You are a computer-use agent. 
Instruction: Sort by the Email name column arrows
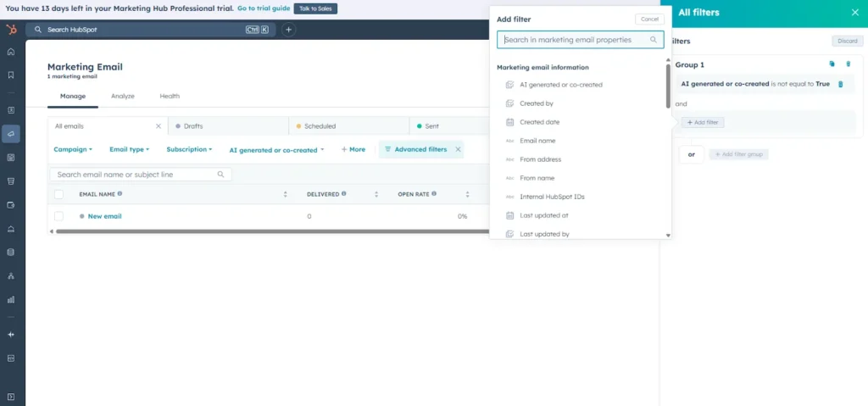(x=285, y=194)
